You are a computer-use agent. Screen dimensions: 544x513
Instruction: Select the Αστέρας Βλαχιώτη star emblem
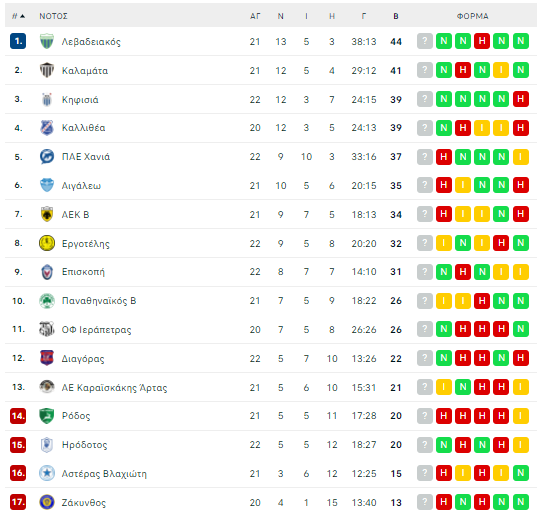tap(46, 473)
